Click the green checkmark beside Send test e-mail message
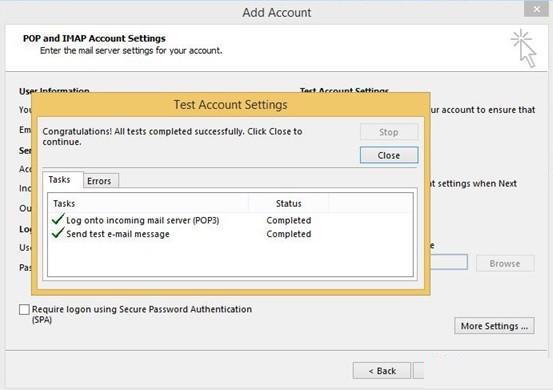Screen dimensions: 553x390 pos(58,233)
